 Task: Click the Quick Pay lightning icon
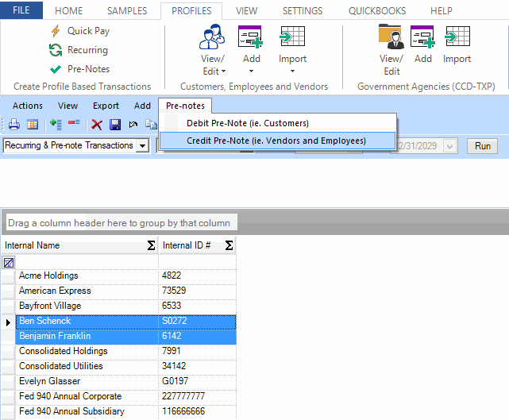pyautogui.click(x=56, y=31)
